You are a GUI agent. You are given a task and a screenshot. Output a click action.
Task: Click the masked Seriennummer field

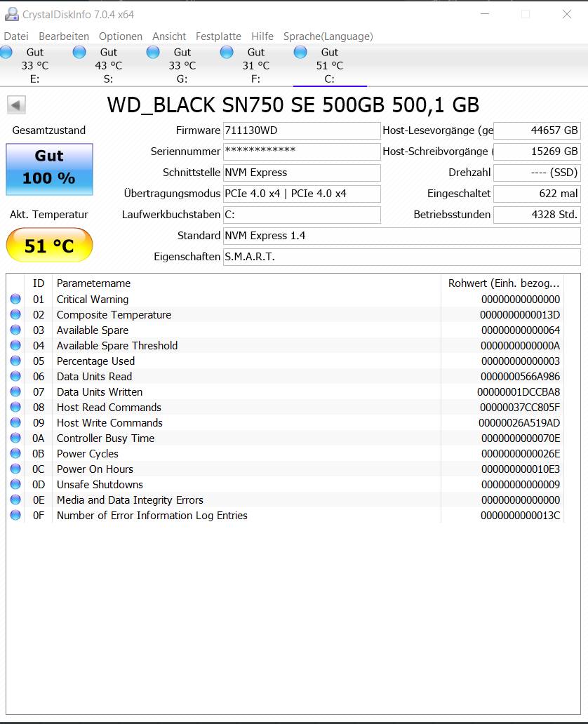point(302,152)
